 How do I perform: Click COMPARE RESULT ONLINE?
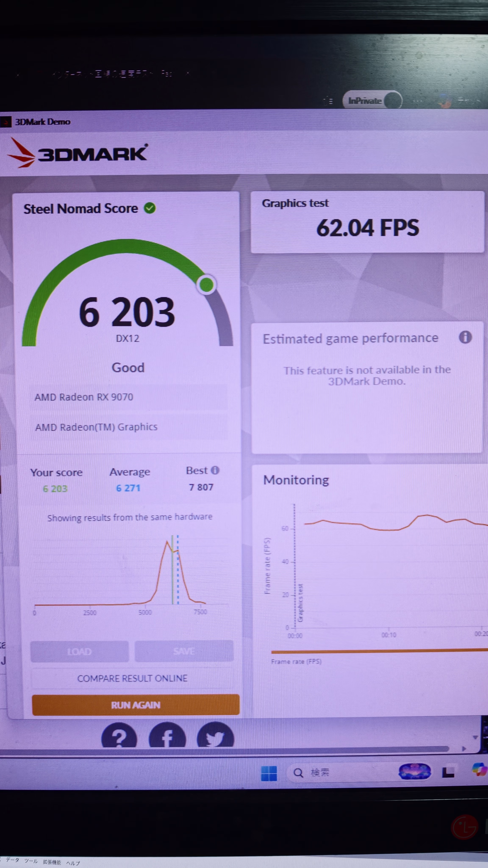coord(132,678)
